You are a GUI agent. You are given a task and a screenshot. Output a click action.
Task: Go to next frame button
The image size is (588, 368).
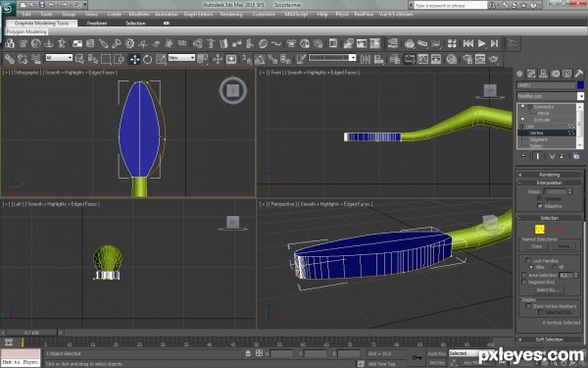coord(495,43)
